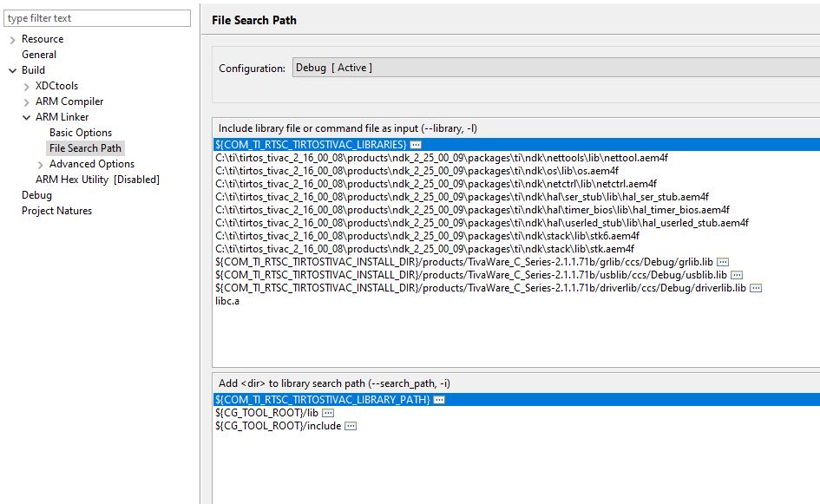Select the ${COM_TI_RTSC_TIRTOSTIVAC_LIBRARIES} library entry
This screenshot has width=820, height=504.
click(x=516, y=145)
